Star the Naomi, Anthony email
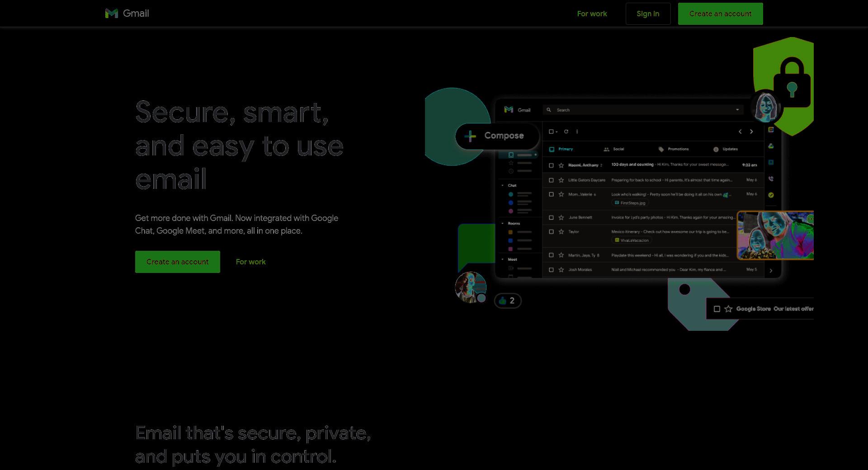Viewport: 868px width, 470px height. click(x=561, y=165)
